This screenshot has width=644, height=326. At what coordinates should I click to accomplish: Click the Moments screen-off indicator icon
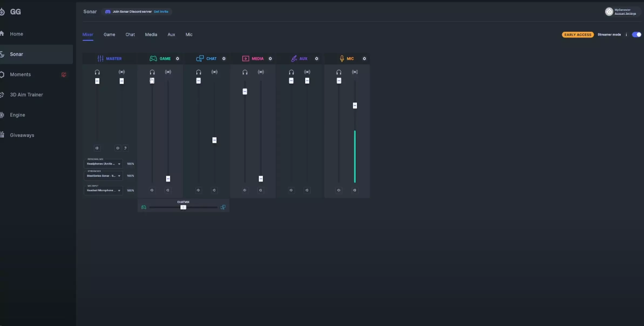point(64,75)
